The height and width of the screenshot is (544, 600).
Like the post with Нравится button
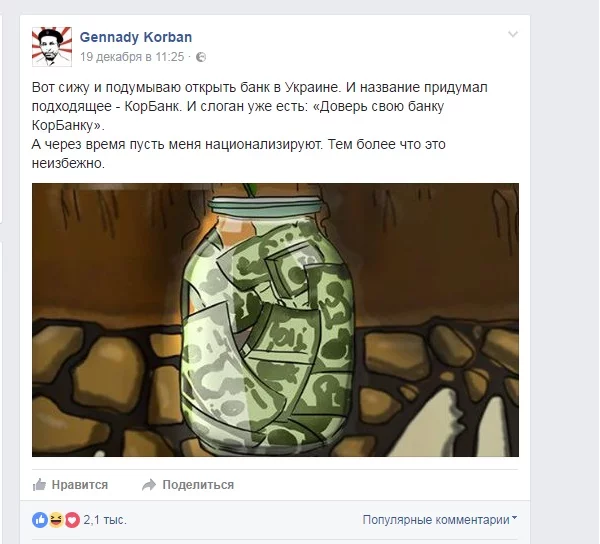70,485
